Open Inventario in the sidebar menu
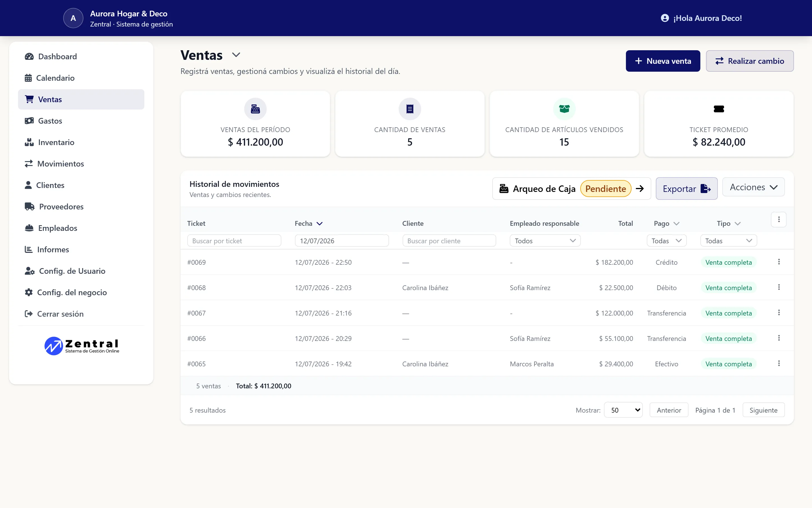This screenshot has height=508, width=812. (81, 142)
